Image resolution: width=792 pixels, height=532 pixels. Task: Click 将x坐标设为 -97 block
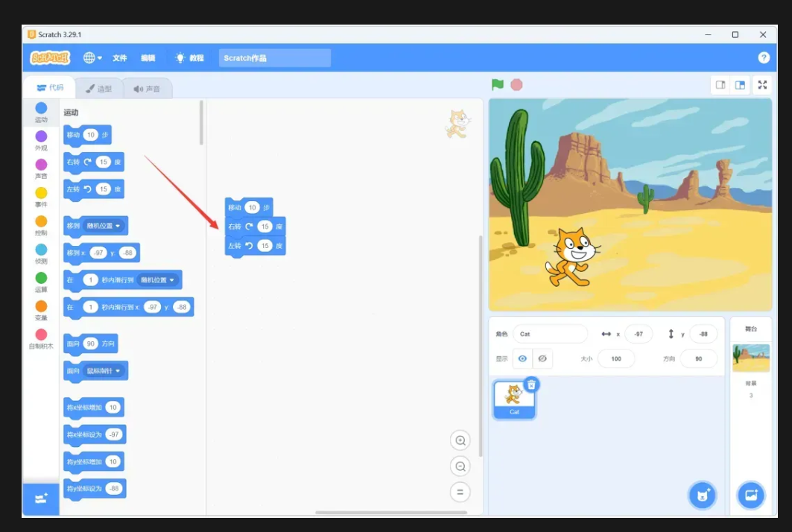pos(95,434)
